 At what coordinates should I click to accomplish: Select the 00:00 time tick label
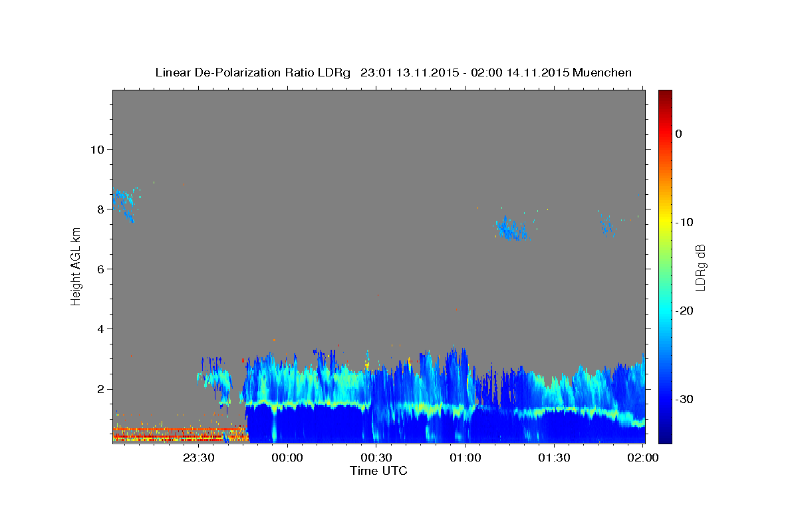click(287, 458)
